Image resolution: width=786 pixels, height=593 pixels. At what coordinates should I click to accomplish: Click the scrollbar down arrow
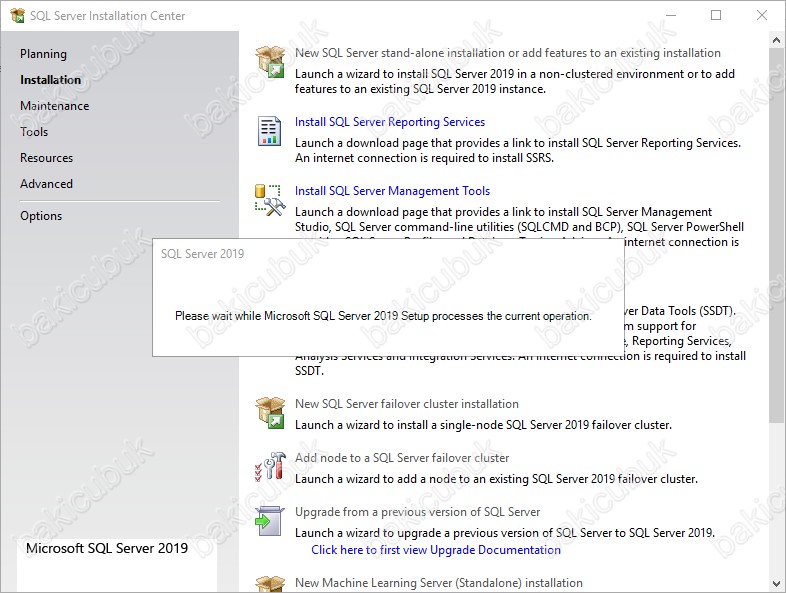776,584
